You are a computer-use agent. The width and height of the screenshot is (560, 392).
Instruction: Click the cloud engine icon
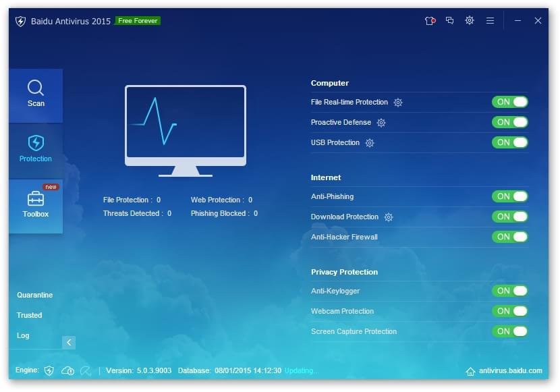click(x=67, y=371)
